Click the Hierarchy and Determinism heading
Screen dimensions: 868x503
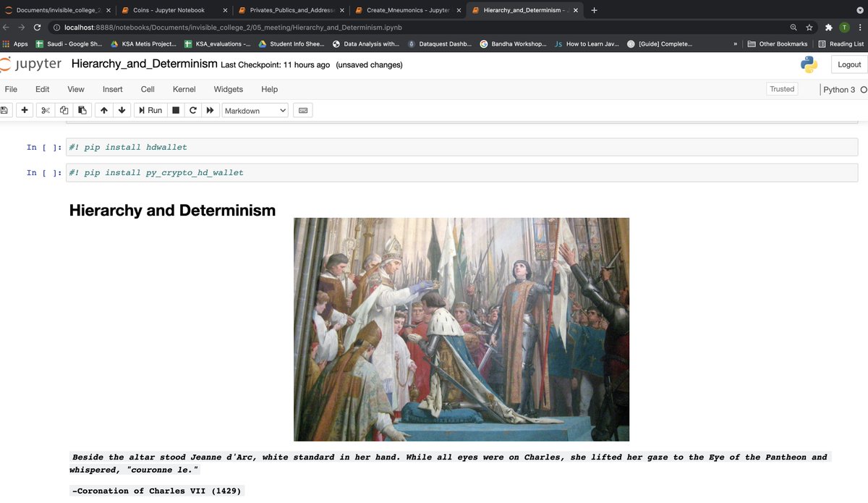[x=172, y=211]
